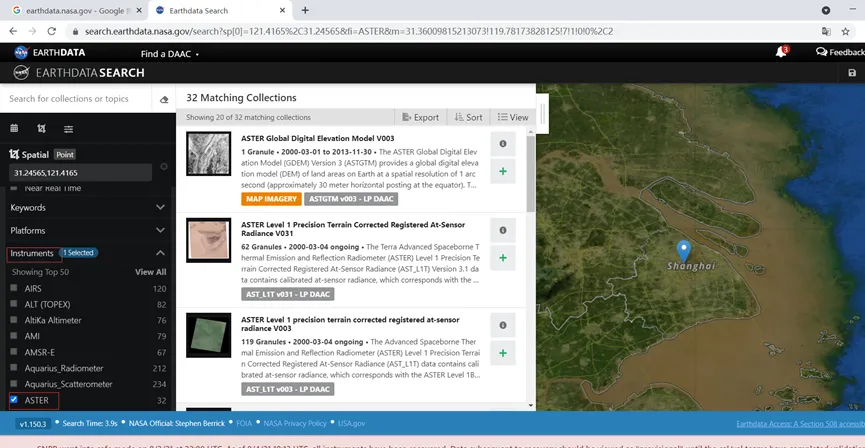865x448 pixels.
Task: Open advanced search sliders icon
Action: tap(68, 129)
